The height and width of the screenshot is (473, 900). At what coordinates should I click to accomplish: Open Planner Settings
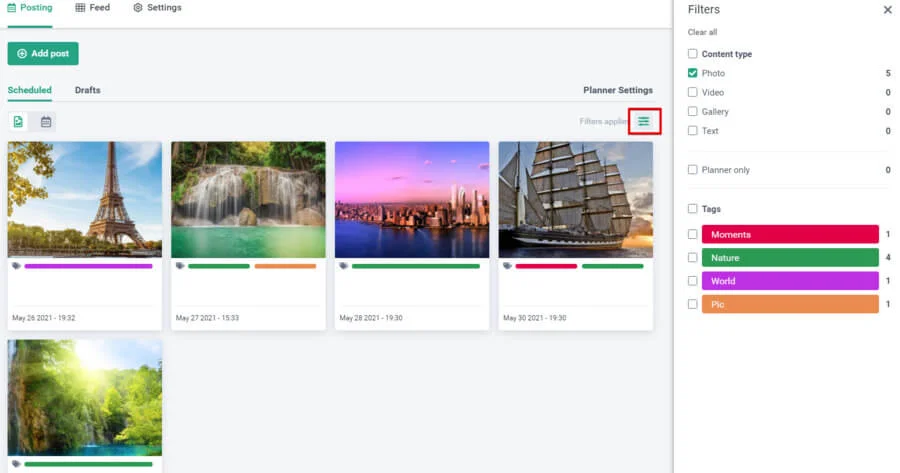point(617,90)
